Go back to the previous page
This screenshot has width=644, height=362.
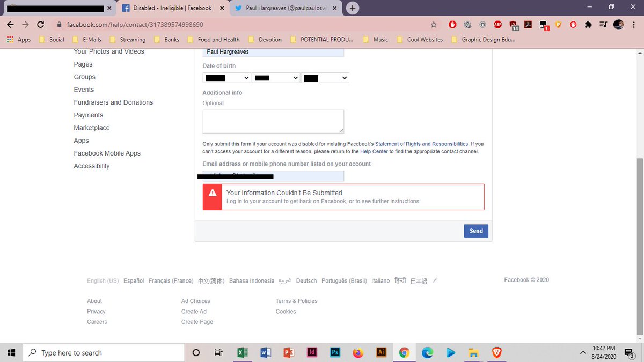click(11, 25)
